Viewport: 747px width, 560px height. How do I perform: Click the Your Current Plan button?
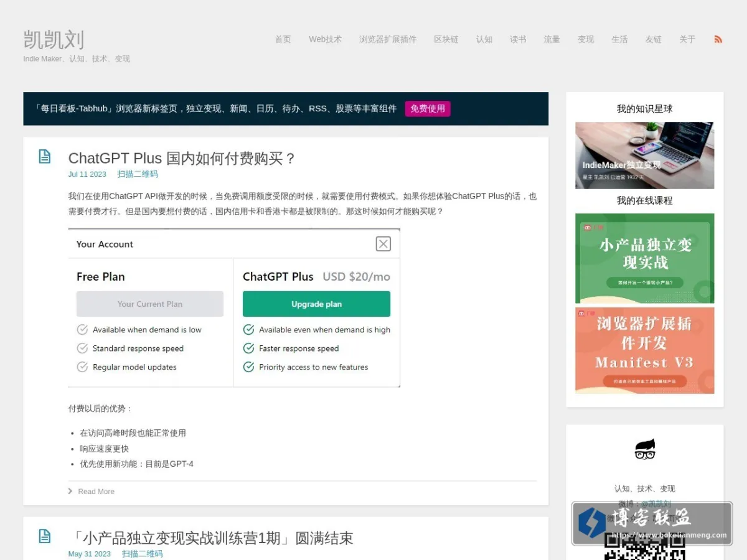(150, 304)
